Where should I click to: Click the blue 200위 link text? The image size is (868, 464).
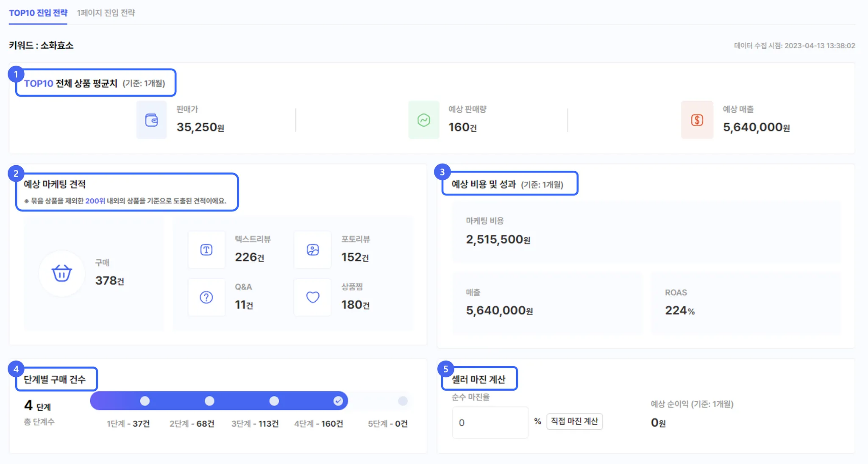click(95, 201)
